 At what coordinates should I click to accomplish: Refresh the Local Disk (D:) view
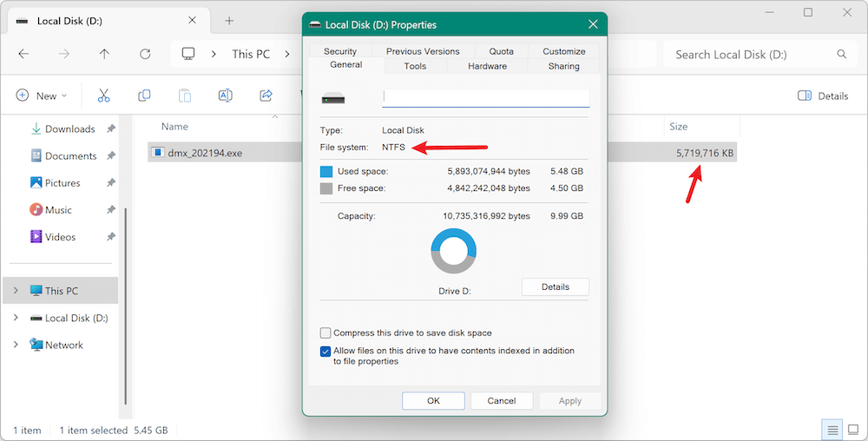(x=145, y=54)
